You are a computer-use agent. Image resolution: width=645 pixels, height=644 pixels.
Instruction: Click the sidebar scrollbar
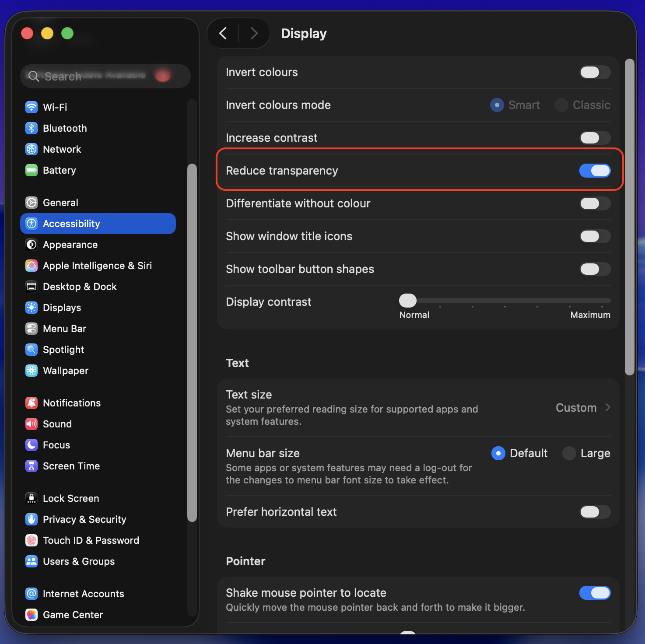(192, 343)
